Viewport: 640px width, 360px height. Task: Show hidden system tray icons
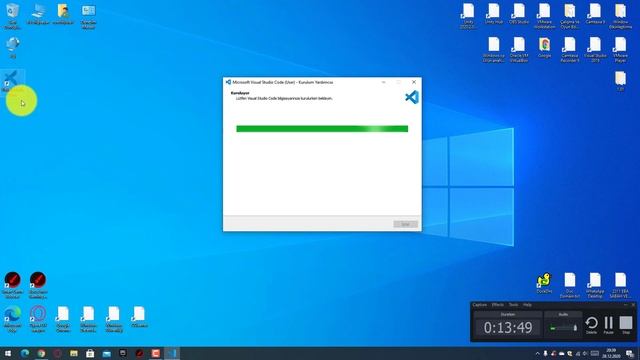point(537,353)
